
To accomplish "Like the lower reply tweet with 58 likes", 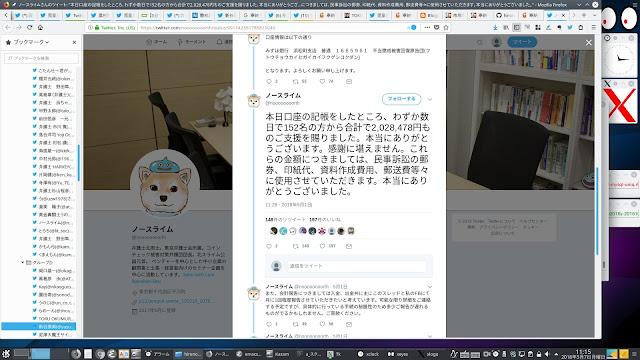I will pyautogui.click(x=322, y=324).
